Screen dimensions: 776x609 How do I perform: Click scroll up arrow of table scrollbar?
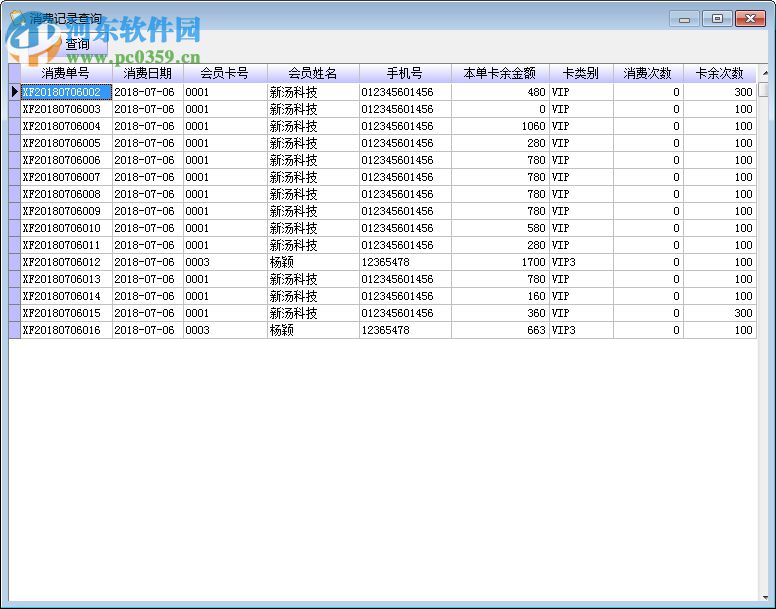(x=764, y=73)
